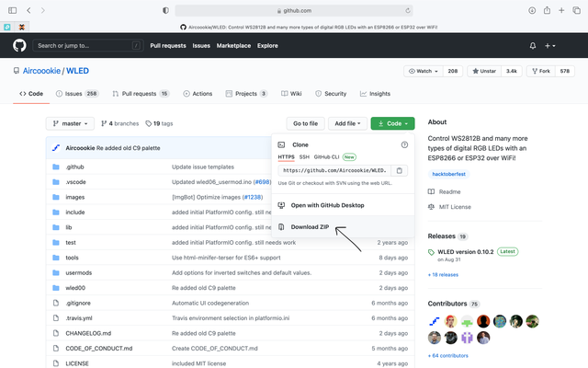588x368 pixels.
Task: Open the Insights tab
Action: [375, 94]
